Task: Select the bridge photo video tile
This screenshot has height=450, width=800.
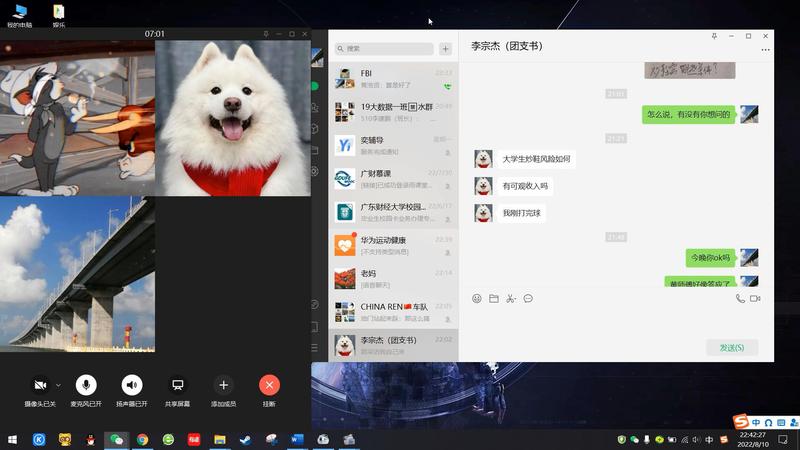Action: (x=77, y=274)
